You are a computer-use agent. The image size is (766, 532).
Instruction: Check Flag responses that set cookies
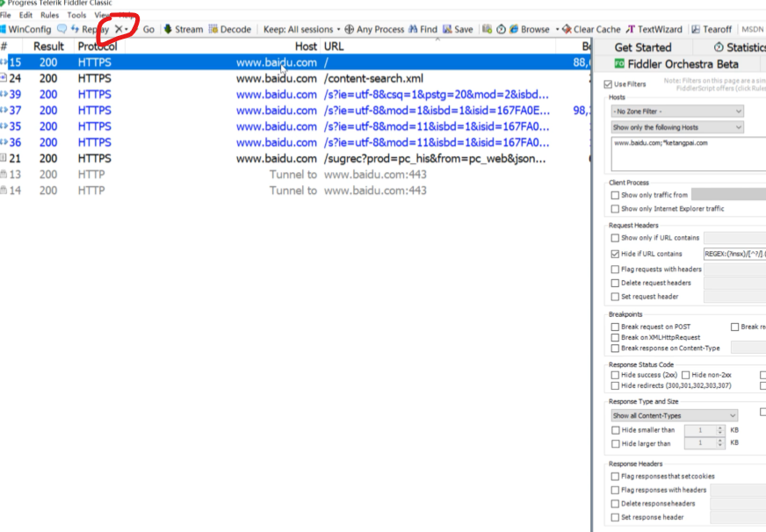(x=615, y=477)
